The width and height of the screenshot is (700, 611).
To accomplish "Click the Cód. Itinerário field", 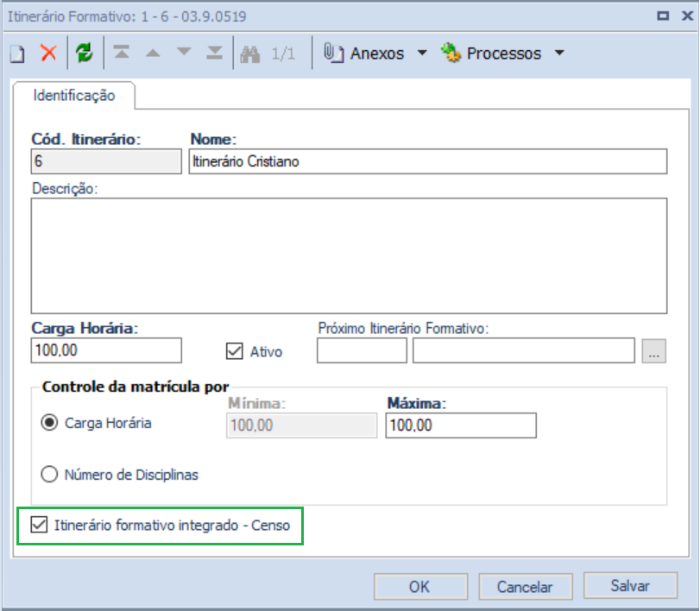I will tap(106, 161).
